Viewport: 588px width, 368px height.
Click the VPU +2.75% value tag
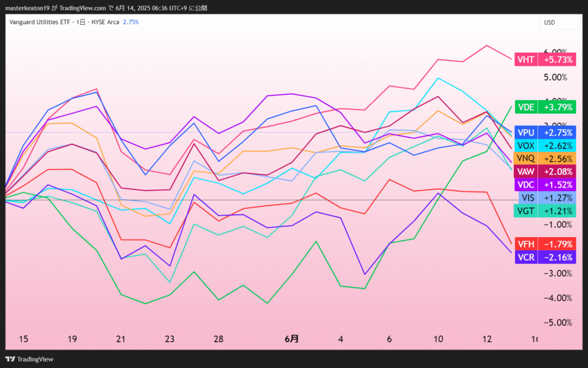coord(557,133)
